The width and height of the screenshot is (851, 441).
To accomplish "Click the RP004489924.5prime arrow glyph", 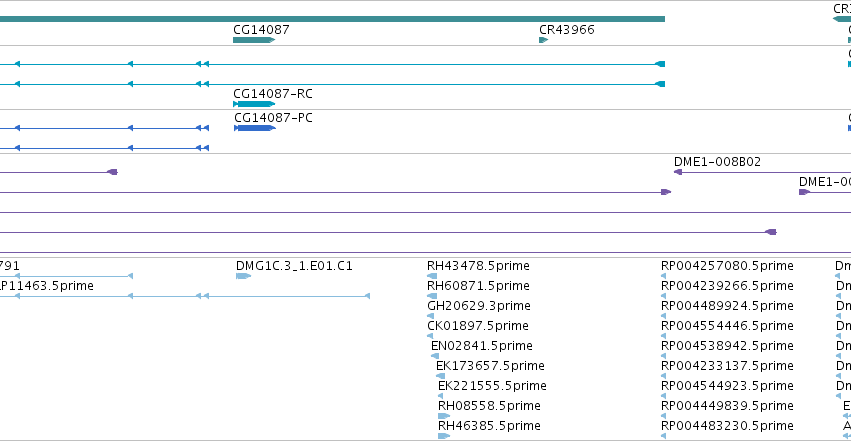I will pyautogui.click(x=663, y=316).
